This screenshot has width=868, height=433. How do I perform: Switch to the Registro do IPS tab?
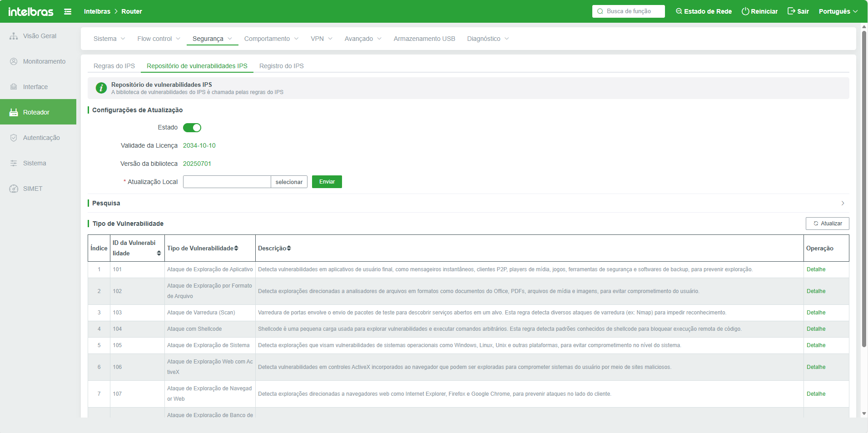pyautogui.click(x=281, y=66)
